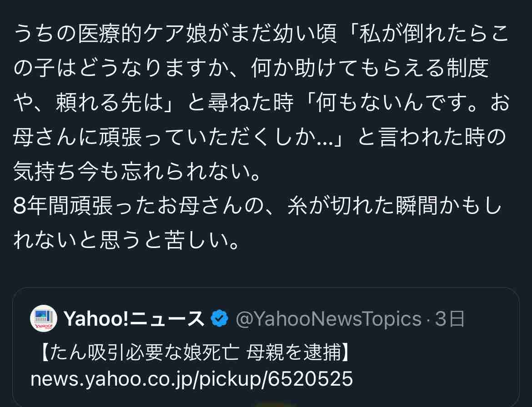Tap the line starting 母さんに頑張って

point(260,137)
